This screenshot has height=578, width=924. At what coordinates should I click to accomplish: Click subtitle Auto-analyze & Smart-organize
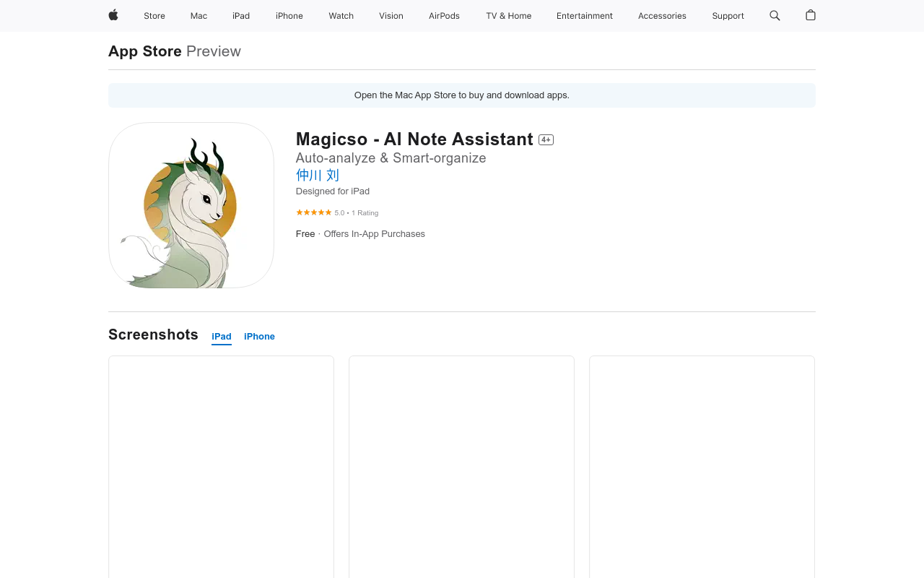tap(391, 158)
